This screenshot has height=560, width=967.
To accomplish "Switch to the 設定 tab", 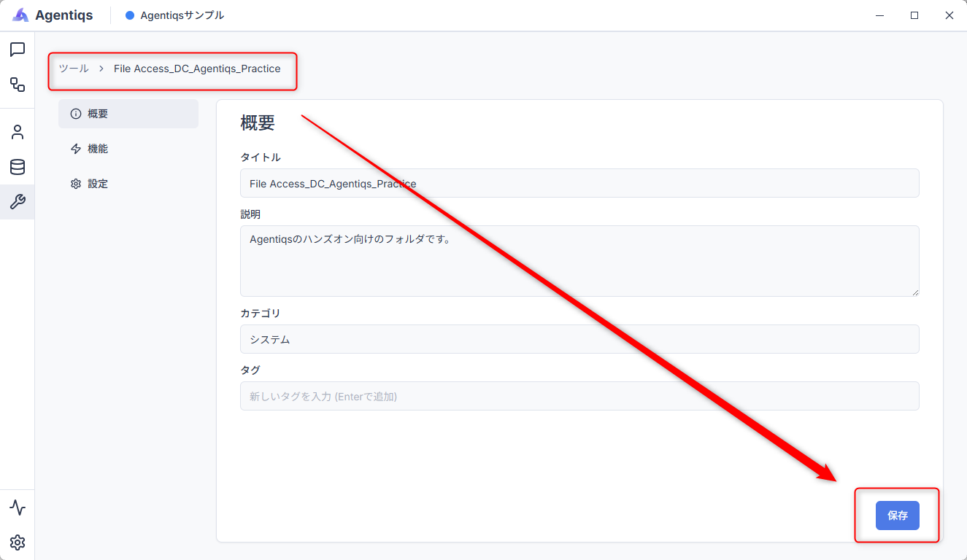I will [128, 184].
